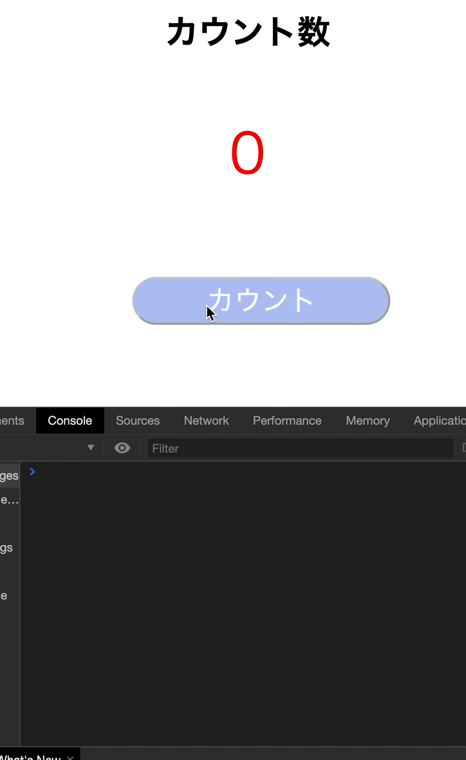Viewport: 466px width, 760px height.
Task: Select the sidebar entry ending in gs
Action: [7, 548]
